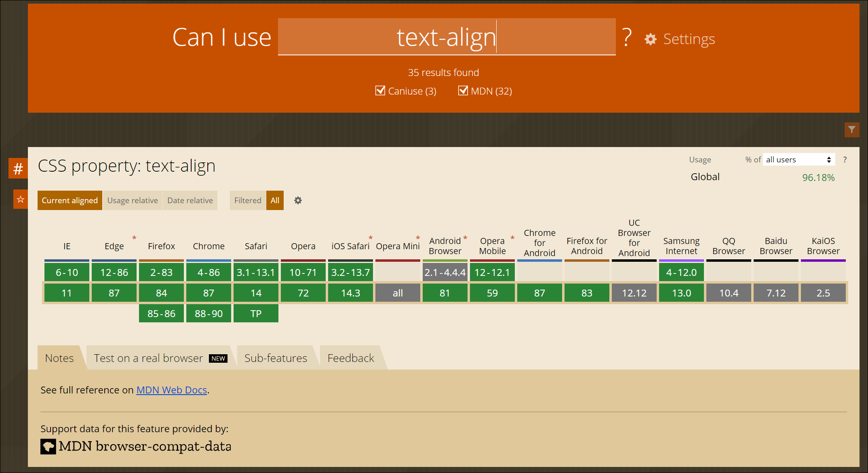The width and height of the screenshot is (868, 473).
Task: Select the Current aligned button
Action: coord(70,200)
